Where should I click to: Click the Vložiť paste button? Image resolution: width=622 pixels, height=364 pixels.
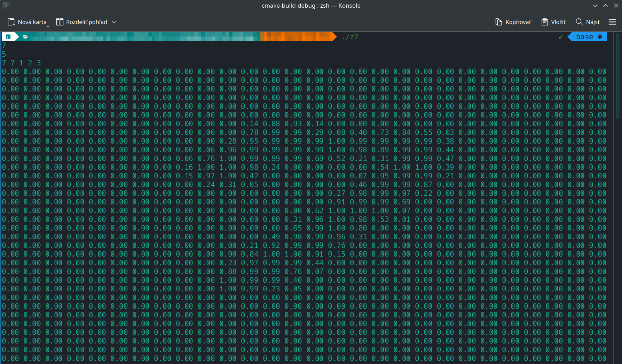coord(554,22)
